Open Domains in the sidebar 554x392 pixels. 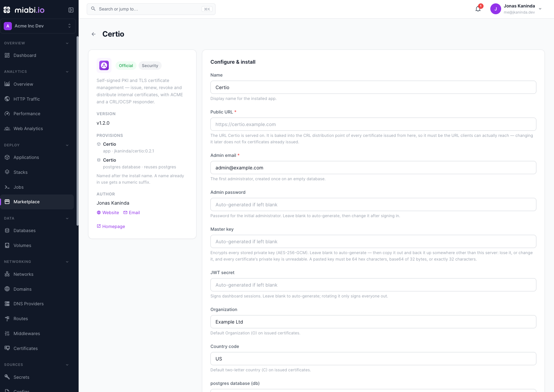(x=37, y=289)
